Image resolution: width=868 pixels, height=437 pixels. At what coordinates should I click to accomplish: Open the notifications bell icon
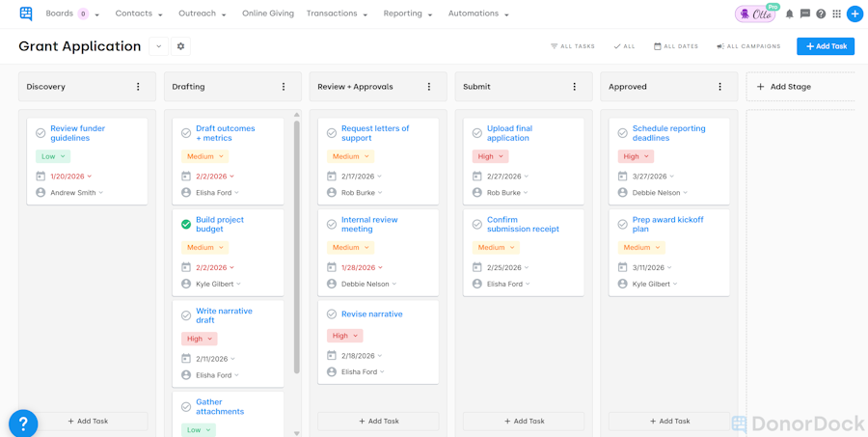pos(790,14)
